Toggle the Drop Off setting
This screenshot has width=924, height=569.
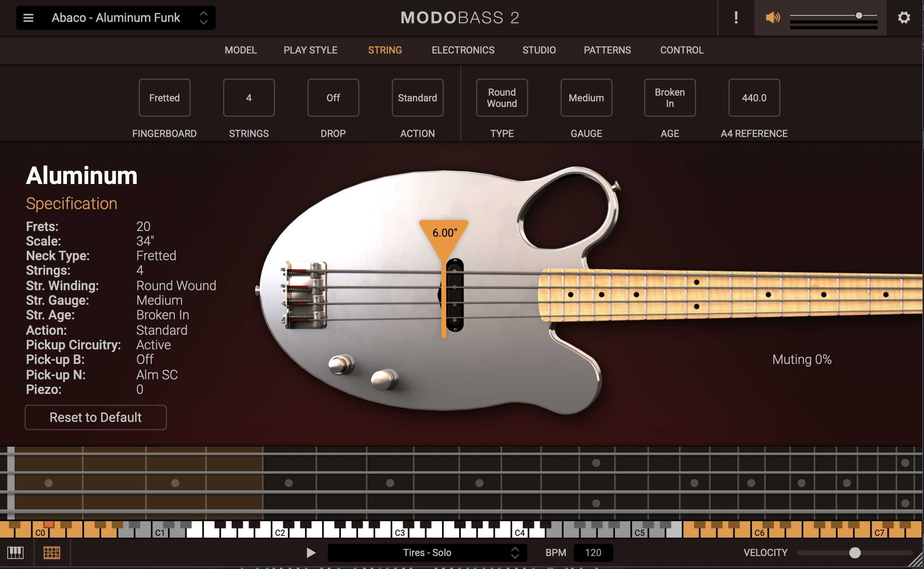click(x=333, y=98)
